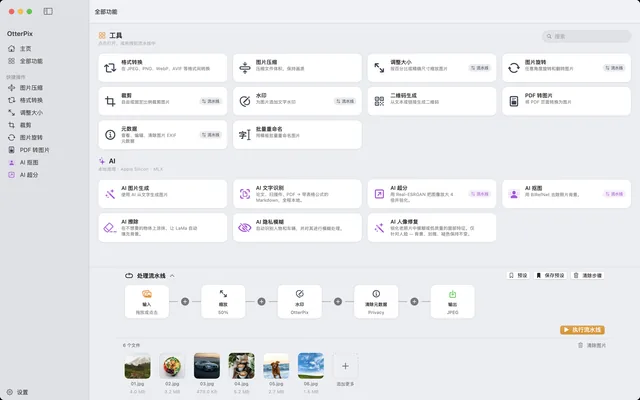Open 设置 at the sidebar bottom
This screenshot has width=640, height=400.
18,392
